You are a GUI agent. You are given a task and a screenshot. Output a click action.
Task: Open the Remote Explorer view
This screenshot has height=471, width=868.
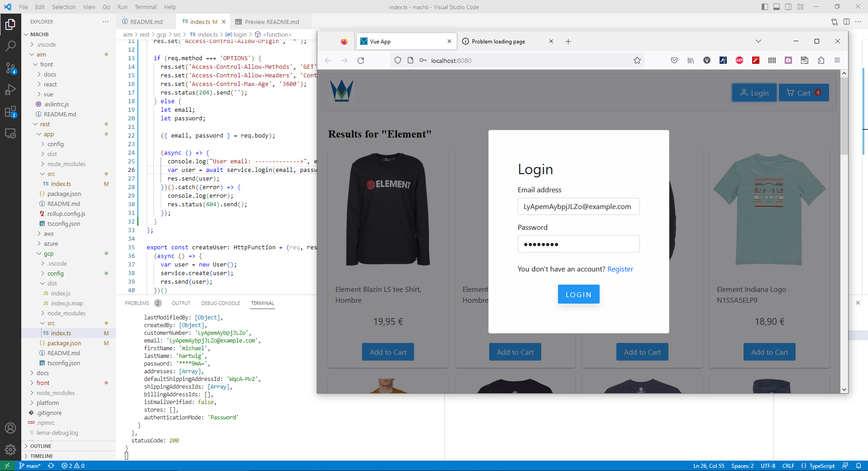coord(10,133)
